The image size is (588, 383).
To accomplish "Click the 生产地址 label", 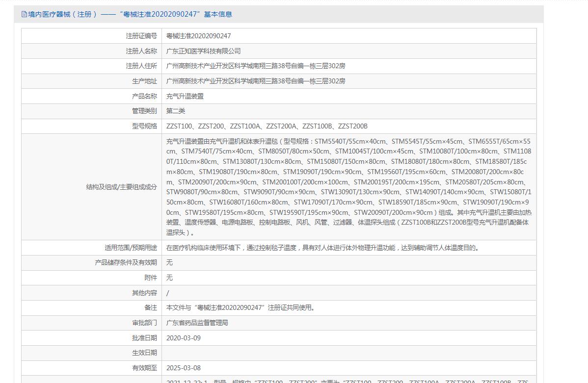I will pos(144,81).
